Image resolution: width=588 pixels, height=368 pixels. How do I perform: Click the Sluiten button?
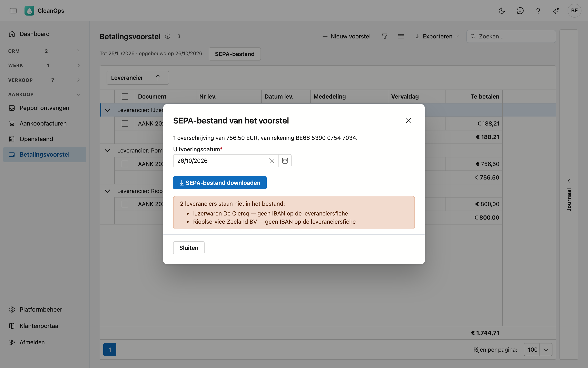189,248
